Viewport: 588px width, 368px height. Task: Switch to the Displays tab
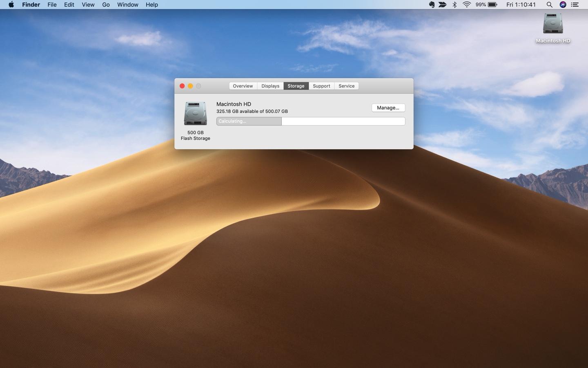(x=270, y=86)
